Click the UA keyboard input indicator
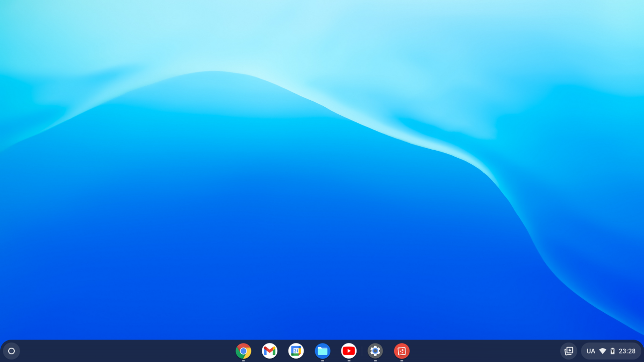The image size is (644, 362). pos(591,351)
